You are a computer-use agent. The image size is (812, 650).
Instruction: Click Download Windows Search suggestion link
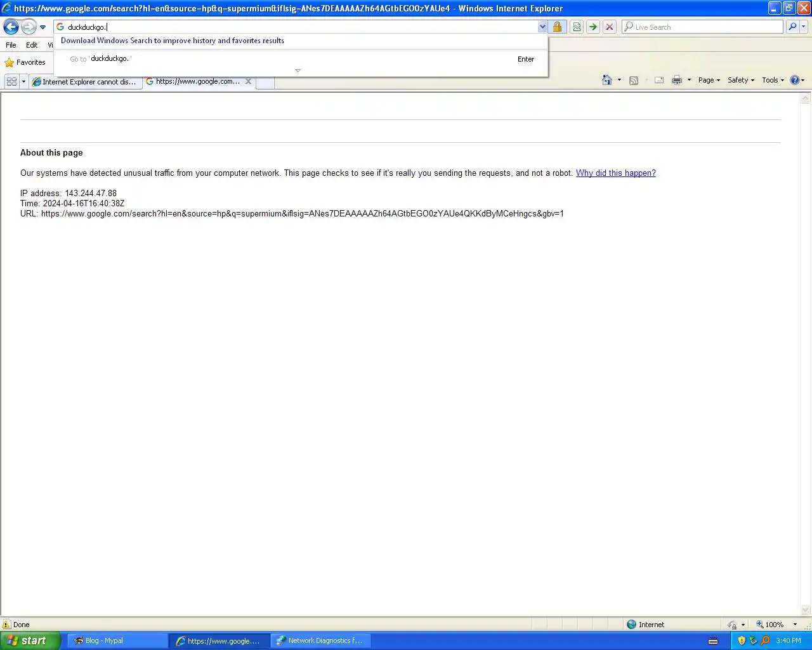coord(173,41)
